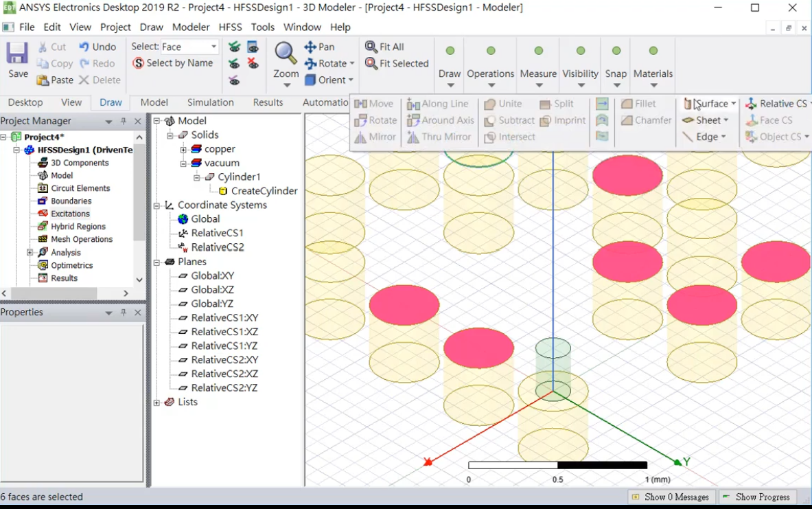The width and height of the screenshot is (812, 509).
Task: Click the Copy icon in the ribbon
Action: 43,64
